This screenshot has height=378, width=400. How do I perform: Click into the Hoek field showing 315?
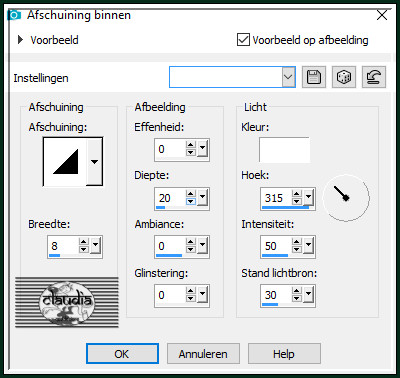(277, 198)
